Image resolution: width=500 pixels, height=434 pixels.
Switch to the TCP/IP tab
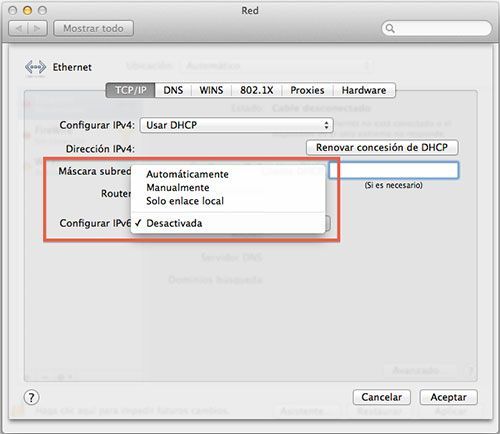point(130,90)
